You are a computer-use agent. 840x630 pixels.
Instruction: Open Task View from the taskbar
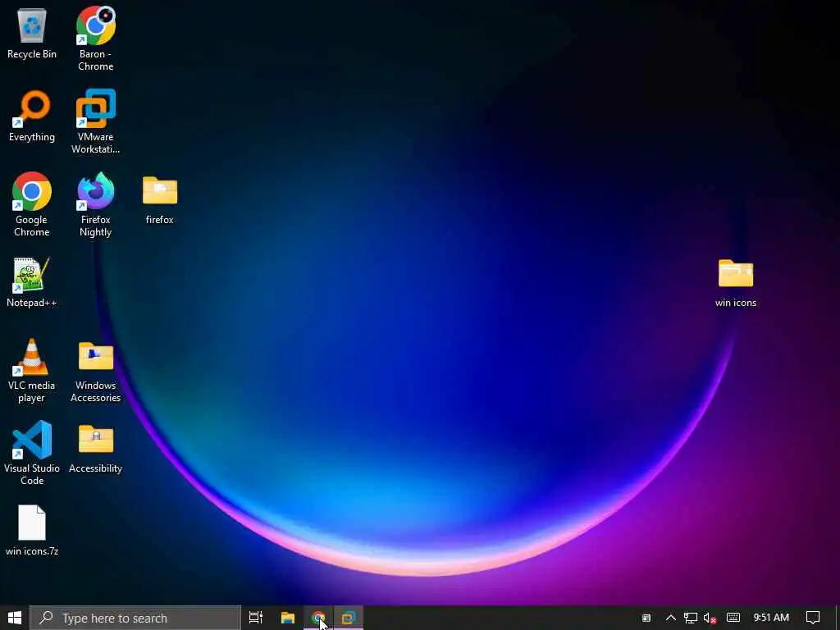pos(256,618)
